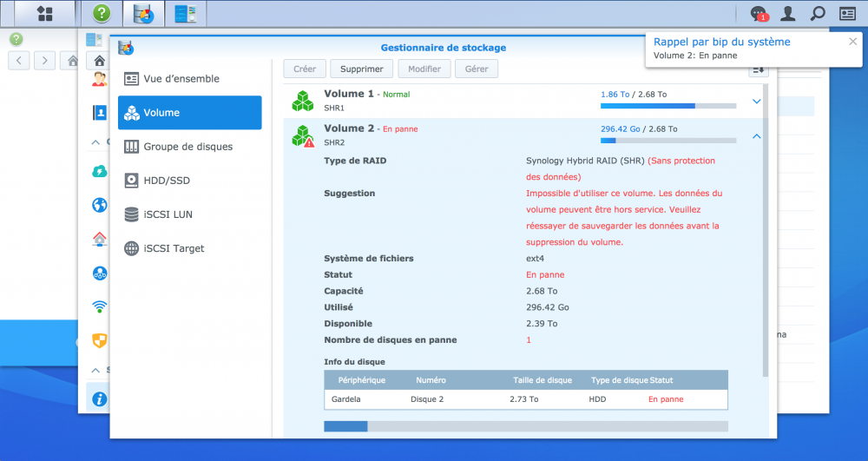
Task: Click the Storage Manager taskbar icon
Action: point(143,14)
